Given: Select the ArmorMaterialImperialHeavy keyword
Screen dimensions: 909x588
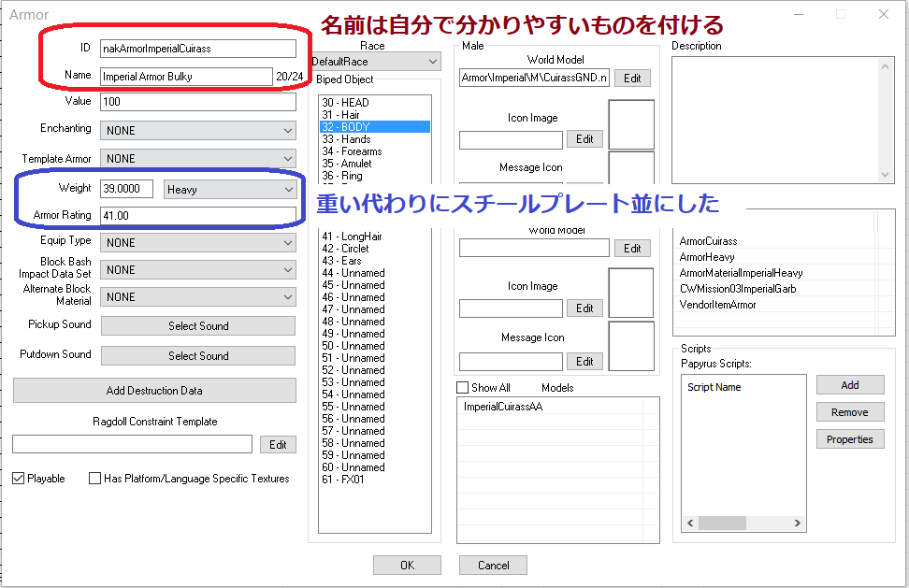Looking at the screenshot, I should (x=741, y=273).
